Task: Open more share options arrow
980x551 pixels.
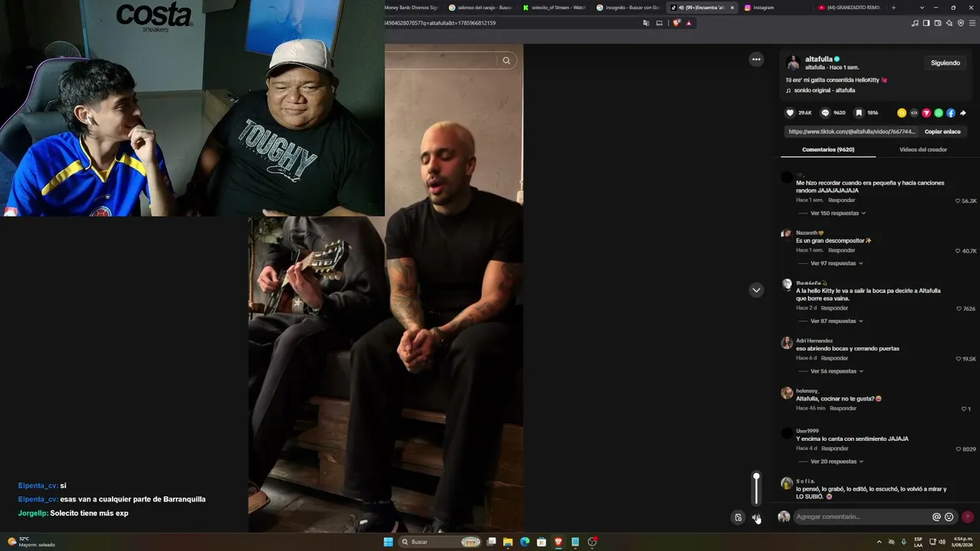Action: pyautogui.click(x=963, y=112)
